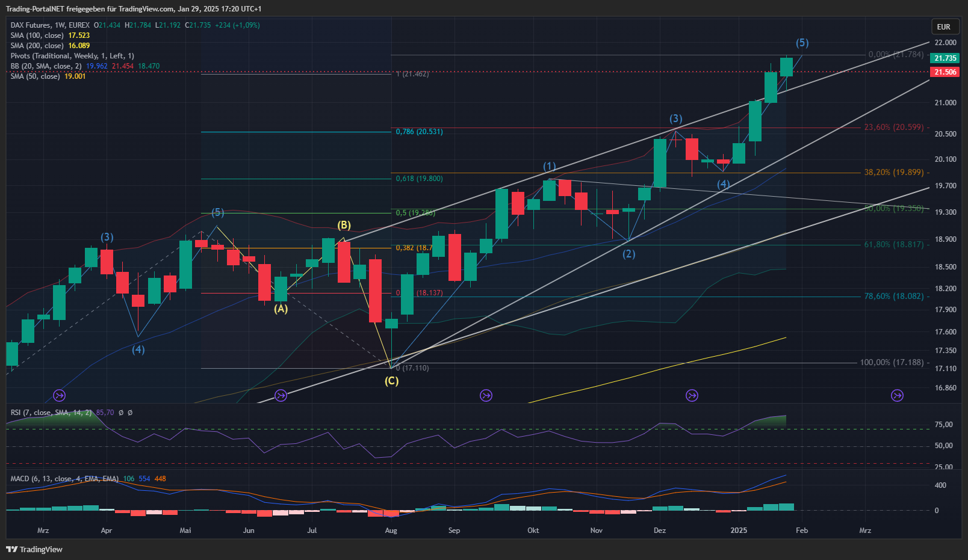The width and height of the screenshot is (968, 560).
Task: Select the DAX Futures, 1W, EUREX legend
Action: pyautogui.click(x=50, y=25)
